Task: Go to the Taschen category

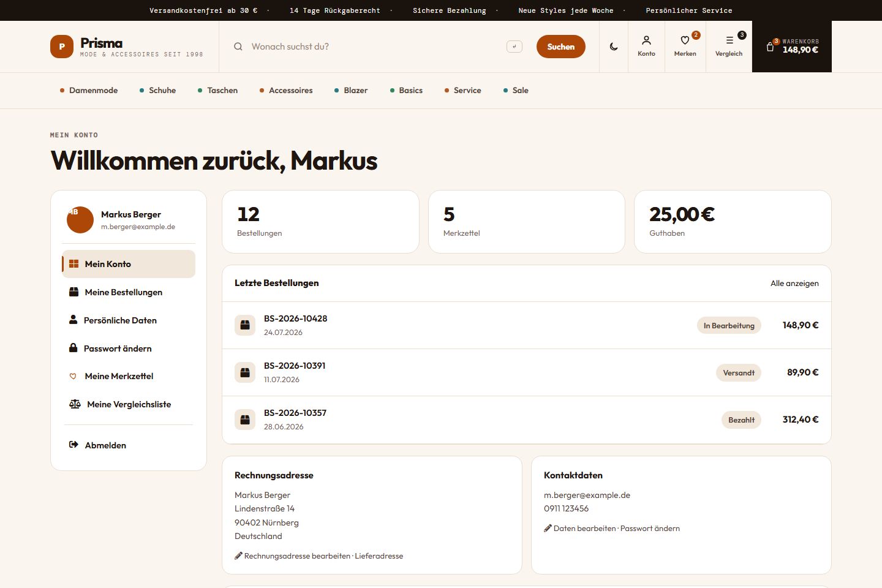Action: (x=217, y=90)
